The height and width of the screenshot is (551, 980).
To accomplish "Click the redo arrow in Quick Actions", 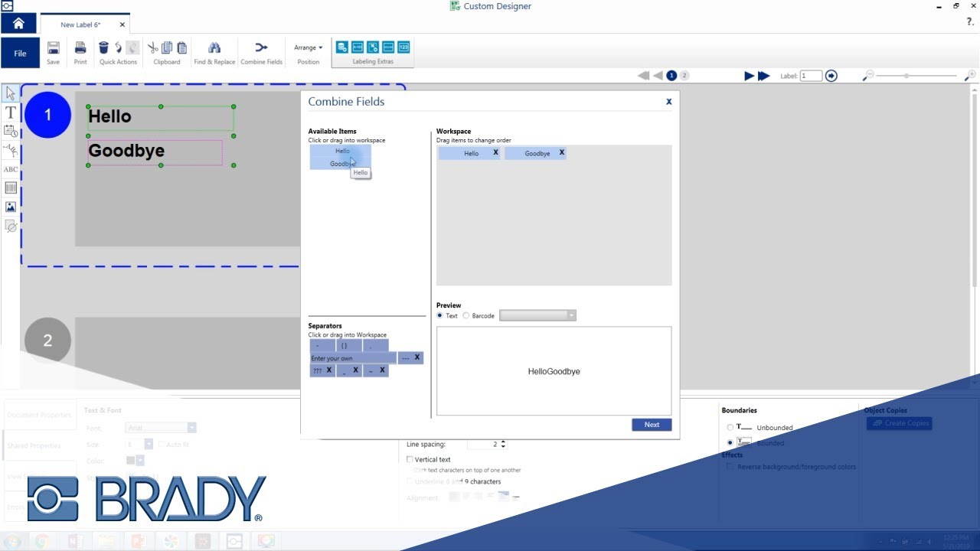I will point(132,47).
